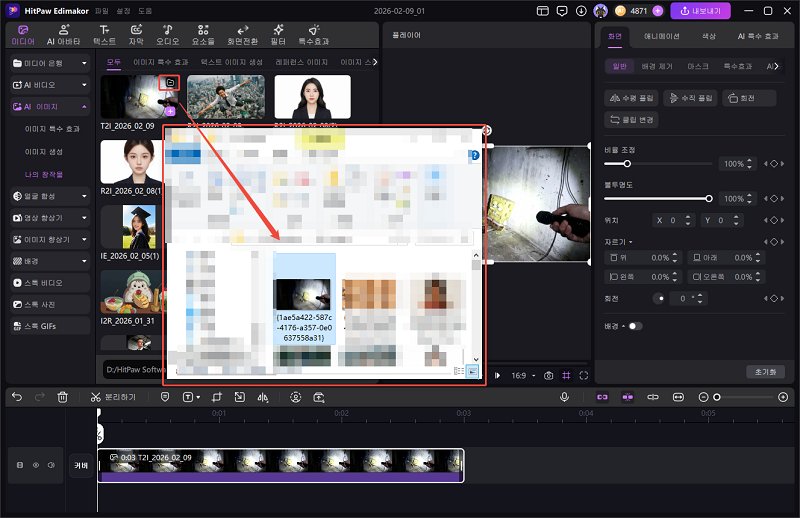Viewport: 800px width, 518px height.
Task: Switch to the 애니메이션 tab
Action: coord(660,36)
